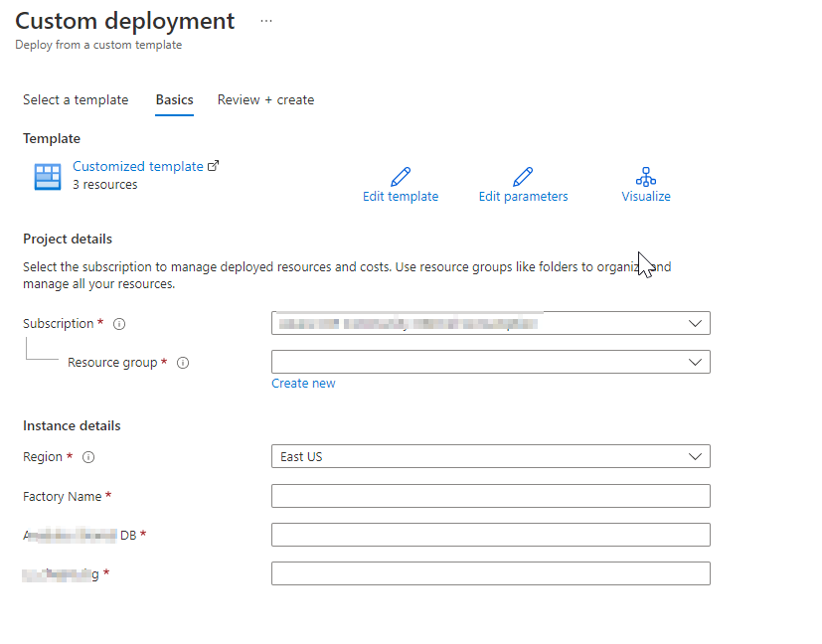Show Region info tooltip icon
The height and width of the screenshot is (644, 822).
pyautogui.click(x=88, y=457)
